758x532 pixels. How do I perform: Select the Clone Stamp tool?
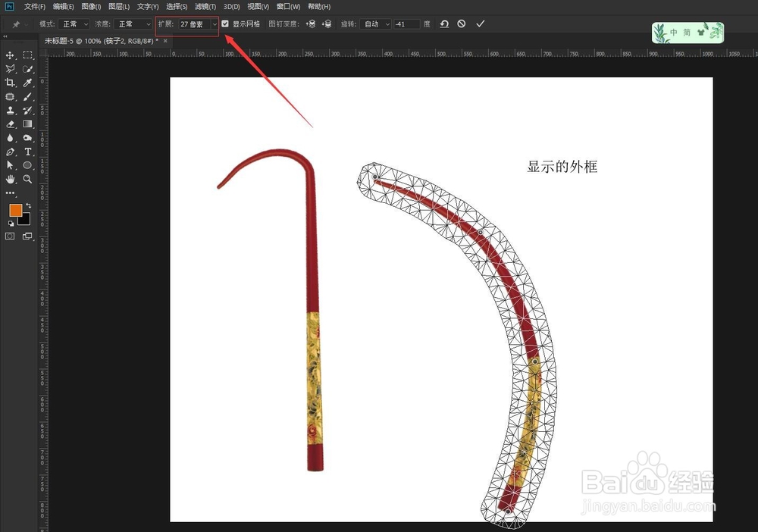(10, 110)
